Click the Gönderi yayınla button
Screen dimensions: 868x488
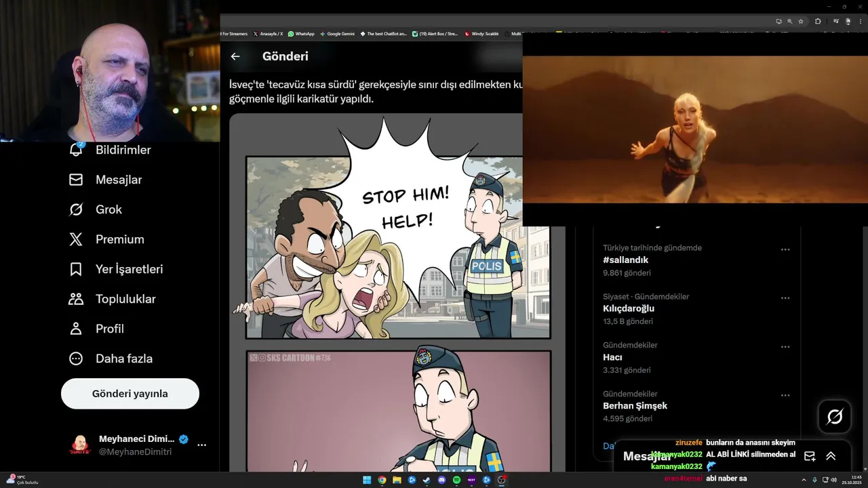(x=130, y=394)
